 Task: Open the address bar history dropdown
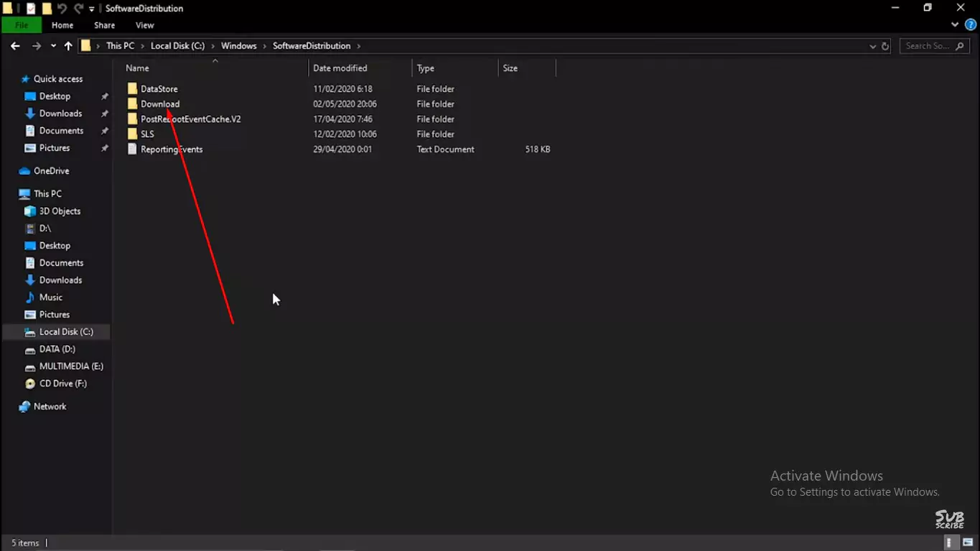(x=872, y=46)
